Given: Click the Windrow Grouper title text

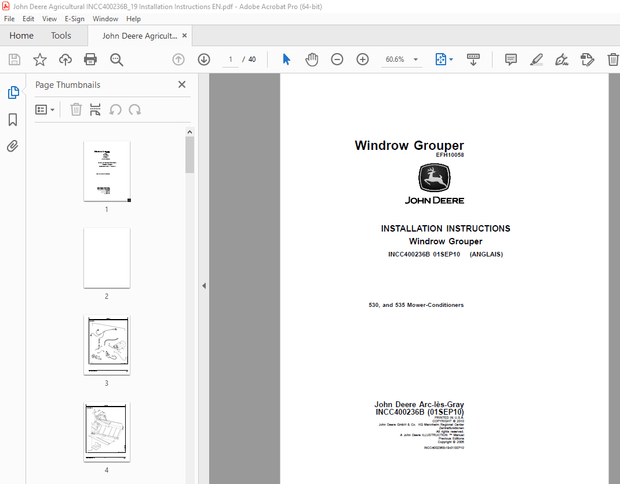Looking at the screenshot, I should coord(409,146).
